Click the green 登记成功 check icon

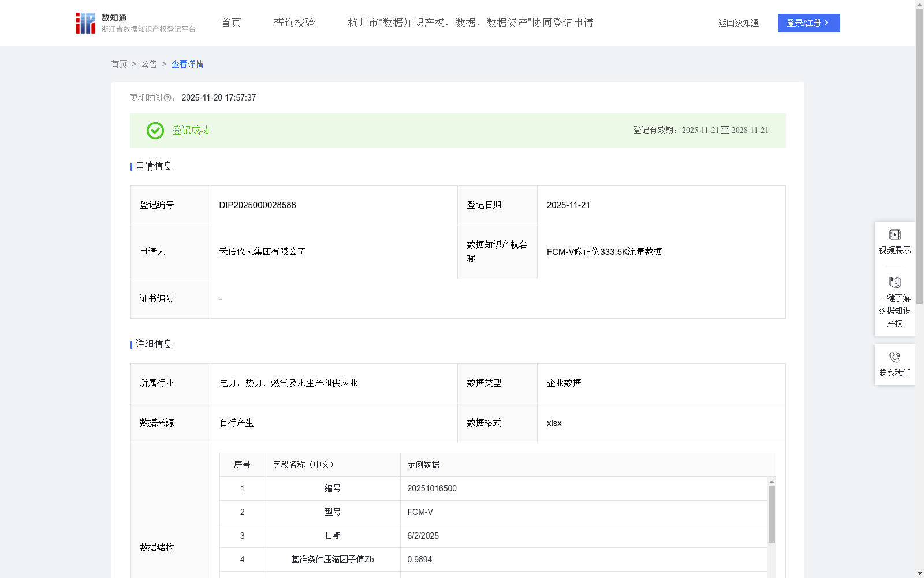155,131
